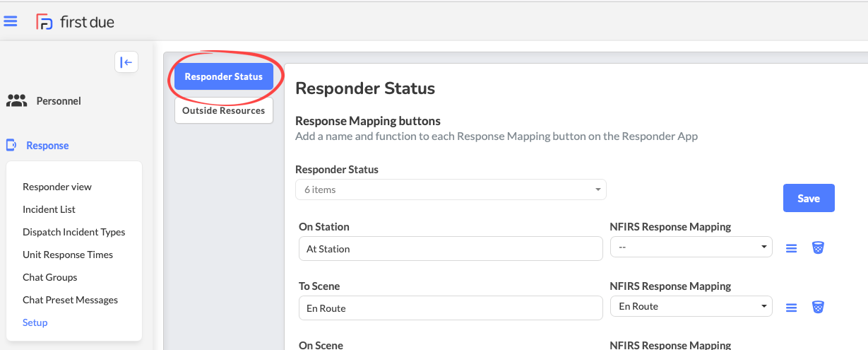
Task: Delete the To Scene row
Action: 818,307
